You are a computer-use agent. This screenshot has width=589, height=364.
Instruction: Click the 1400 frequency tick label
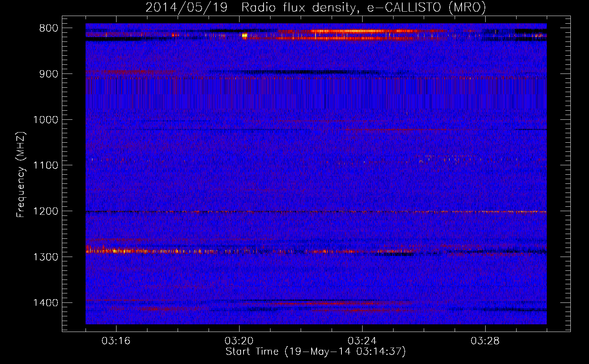point(46,303)
